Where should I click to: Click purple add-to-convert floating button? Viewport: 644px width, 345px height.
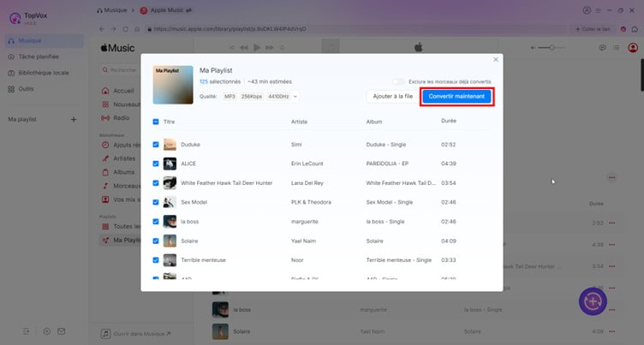click(593, 301)
